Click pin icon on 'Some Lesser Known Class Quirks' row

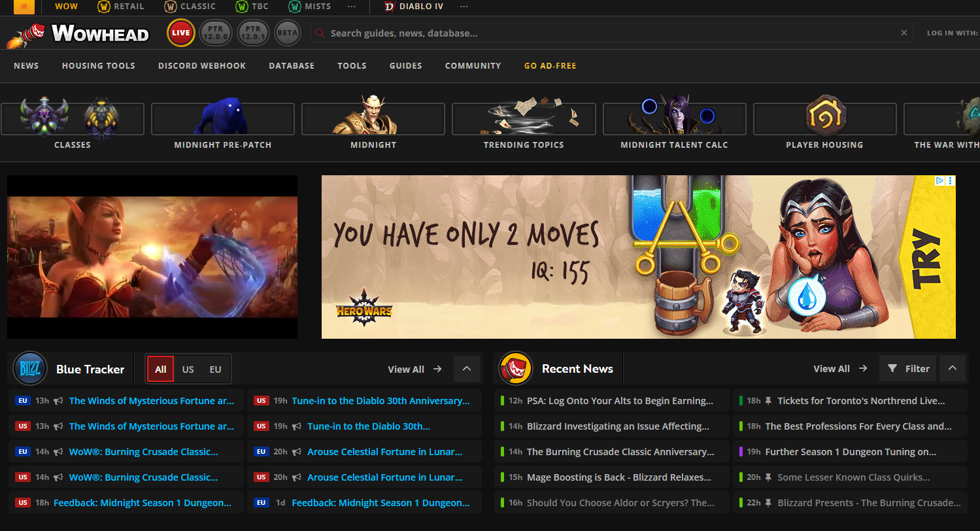769,477
